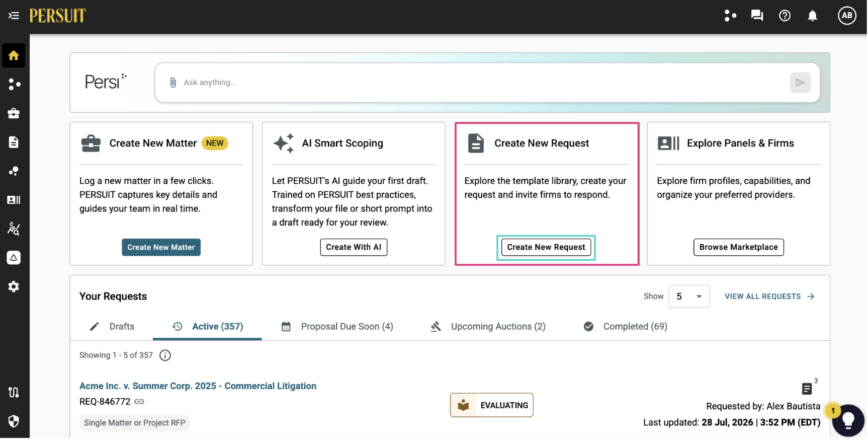Viewport: 868px width, 442px height.
Task: Open the route-style icon above the sidebar shield
Action: tap(14, 392)
